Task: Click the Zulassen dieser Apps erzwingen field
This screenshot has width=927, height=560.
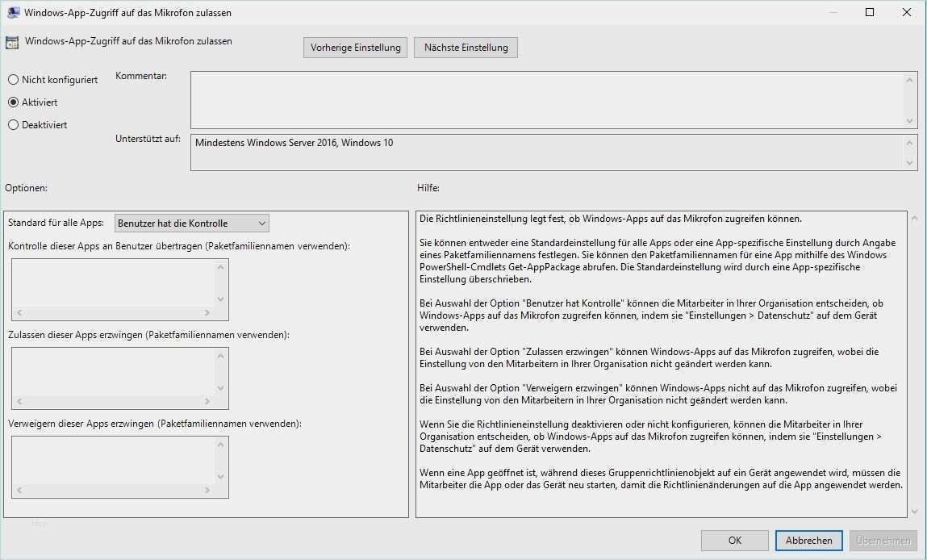Action: (114, 372)
